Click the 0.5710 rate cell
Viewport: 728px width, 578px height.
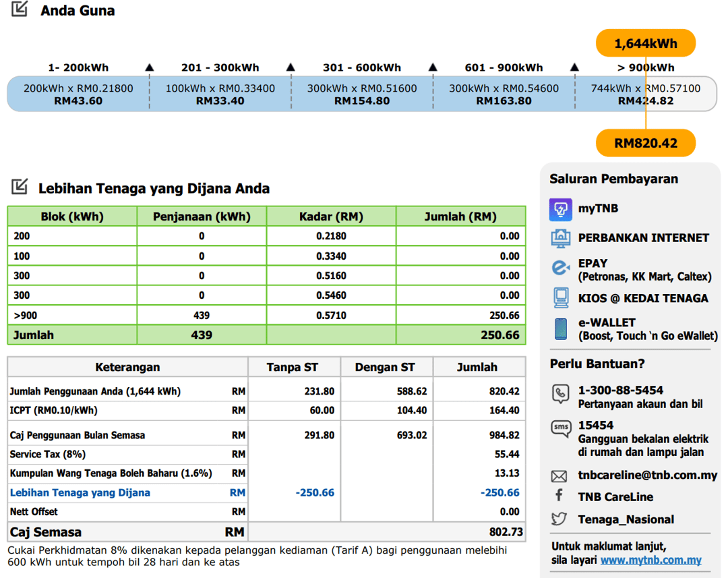(331, 315)
